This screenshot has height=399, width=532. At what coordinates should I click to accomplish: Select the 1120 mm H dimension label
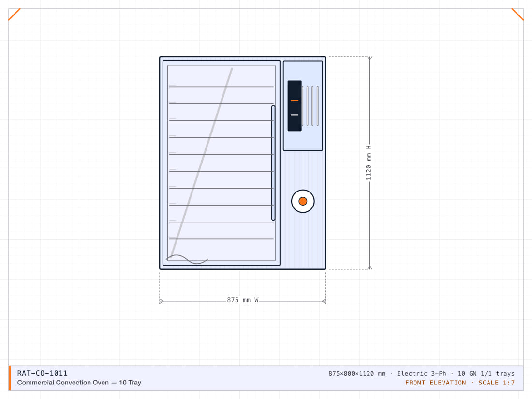click(x=369, y=163)
